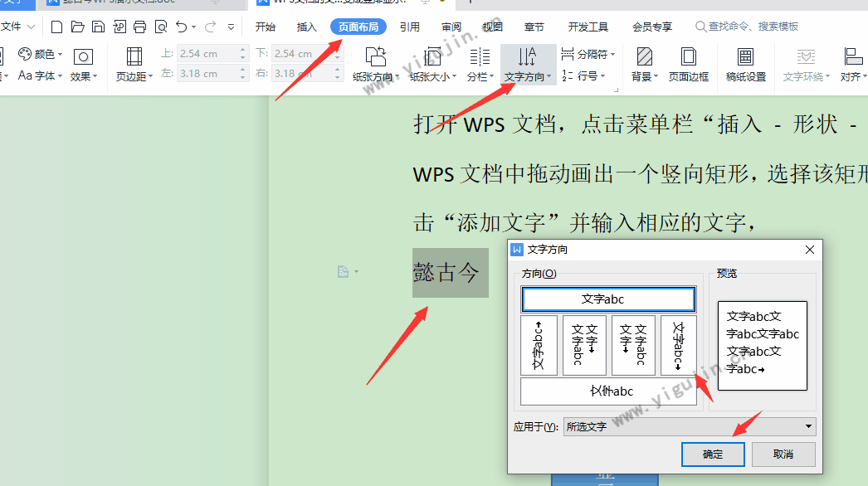This screenshot has height=486, width=868.
Task: Switch to Home (开始) tab
Action: click(266, 27)
